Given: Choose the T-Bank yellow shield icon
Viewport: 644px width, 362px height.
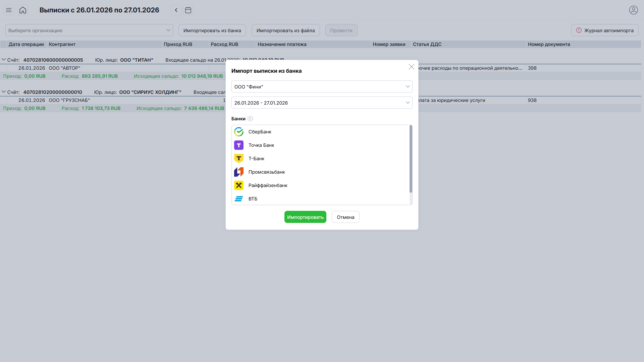Looking at the screenshot, I should [238, 159].
